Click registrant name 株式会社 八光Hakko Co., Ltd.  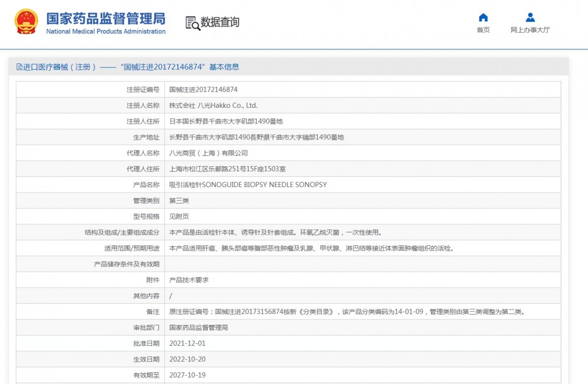pos(213,105)
